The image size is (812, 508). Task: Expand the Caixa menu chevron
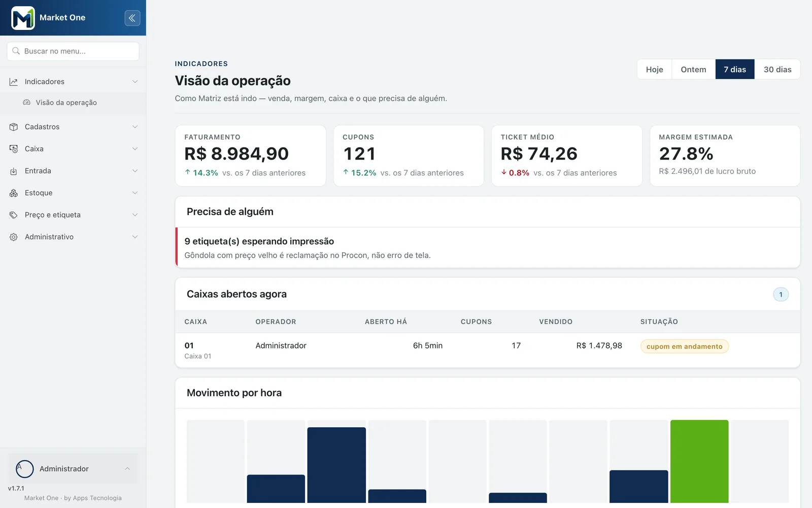click(135, 149)
